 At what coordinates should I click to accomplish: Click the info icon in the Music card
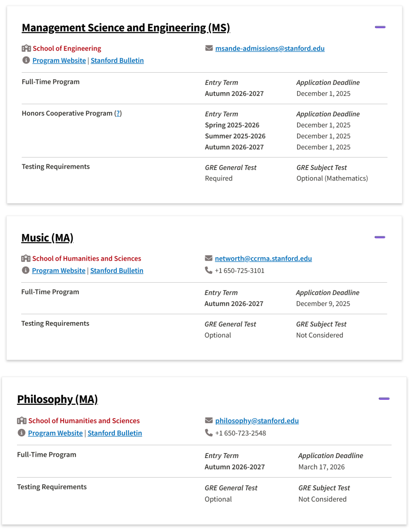26,270
